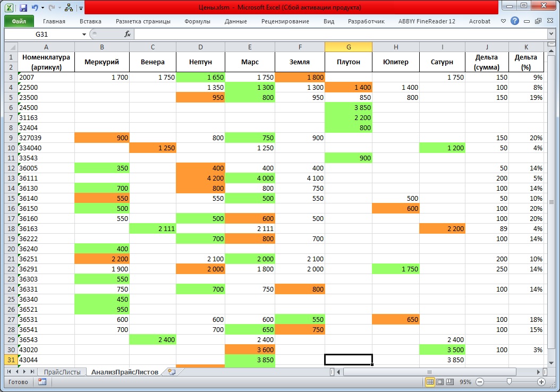Click into the formula bar input
This screenshot has width=560, height=392.
(341, 35)
